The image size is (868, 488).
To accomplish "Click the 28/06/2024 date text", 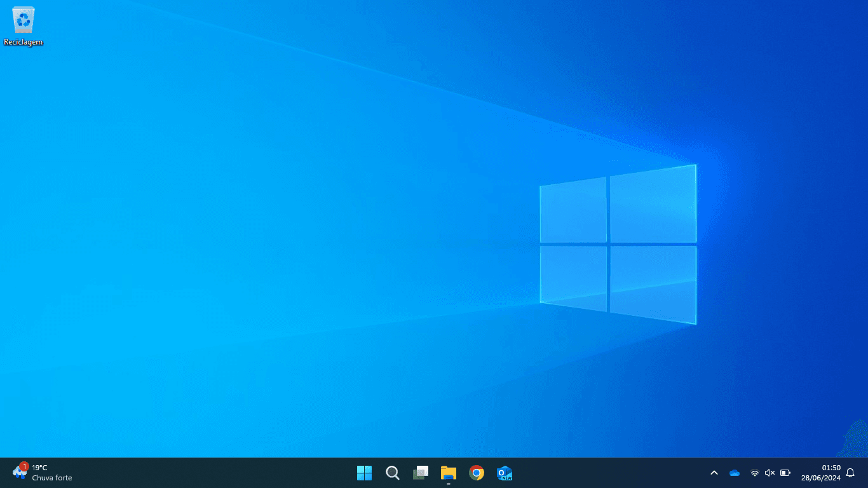I will (x=821, y=478).
